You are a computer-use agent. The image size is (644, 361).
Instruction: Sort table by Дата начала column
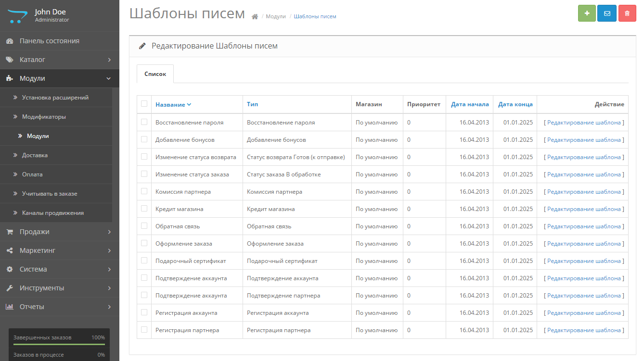pyautogui.click(x=470, y=104)
